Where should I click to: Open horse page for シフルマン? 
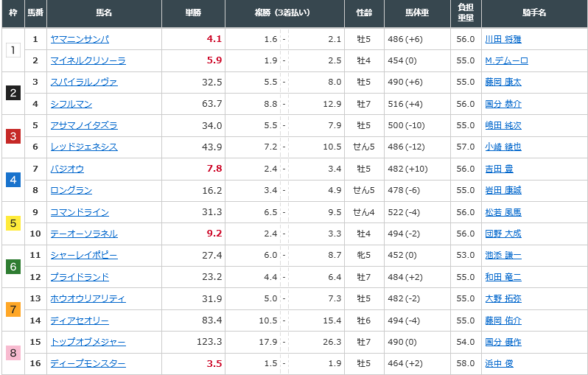pos(71,104)
